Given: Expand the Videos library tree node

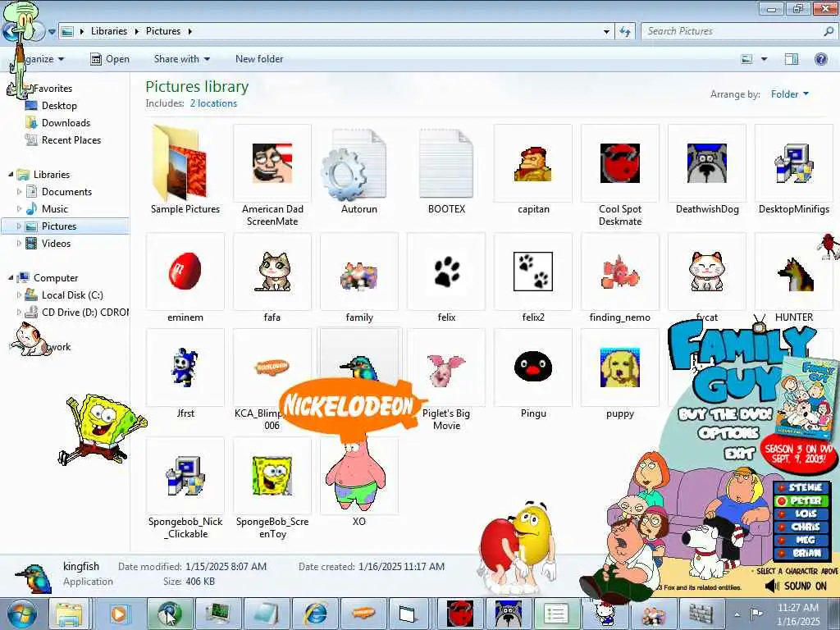Looking at the screenshot, I should click(x=20, y=243).
